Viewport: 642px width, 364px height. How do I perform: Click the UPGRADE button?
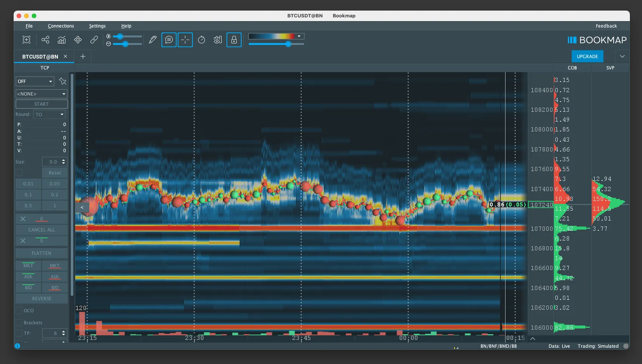click(x=587, y=56)
